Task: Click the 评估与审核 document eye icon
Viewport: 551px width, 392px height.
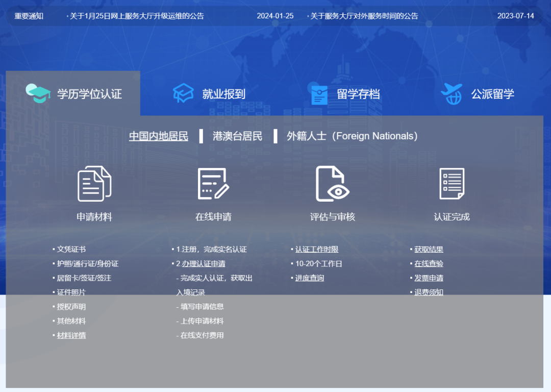Action: pos(332,183)
